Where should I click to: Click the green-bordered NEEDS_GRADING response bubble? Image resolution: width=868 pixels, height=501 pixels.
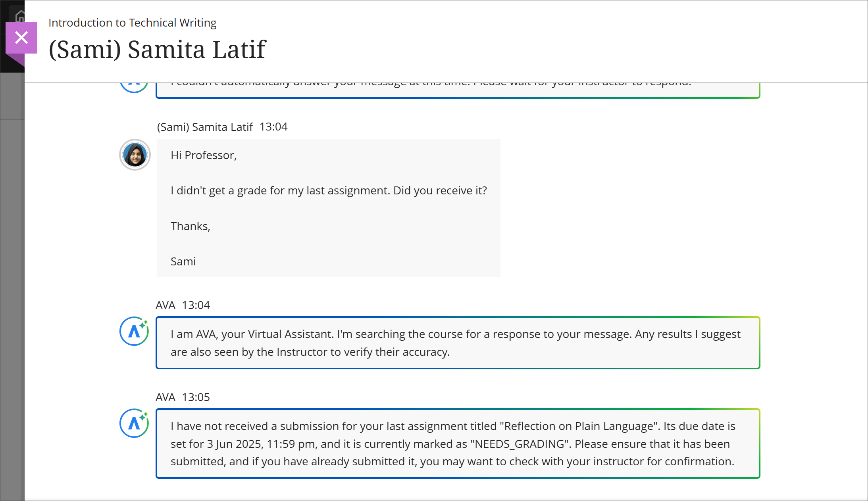[456, 443]
